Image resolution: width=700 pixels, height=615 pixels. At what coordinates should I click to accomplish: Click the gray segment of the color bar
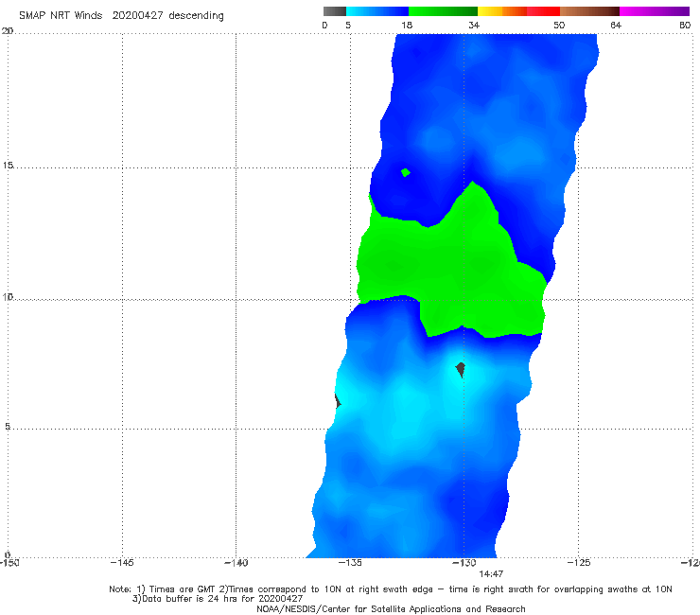click(334, 11)
